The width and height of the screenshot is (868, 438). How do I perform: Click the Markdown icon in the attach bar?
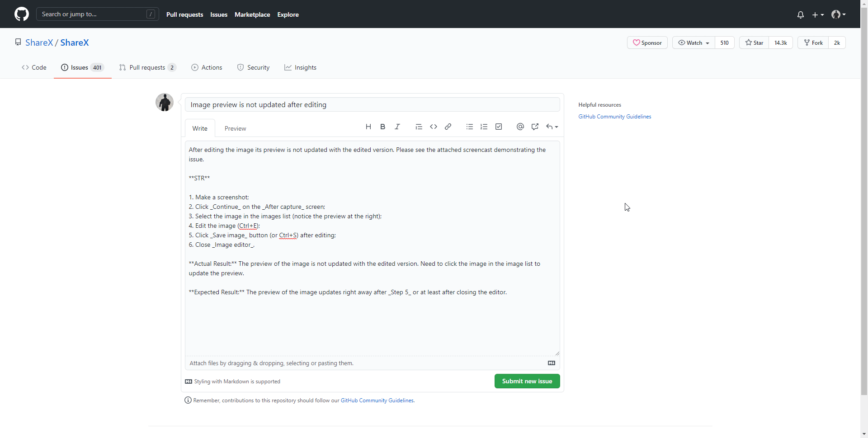coord(552,363)
